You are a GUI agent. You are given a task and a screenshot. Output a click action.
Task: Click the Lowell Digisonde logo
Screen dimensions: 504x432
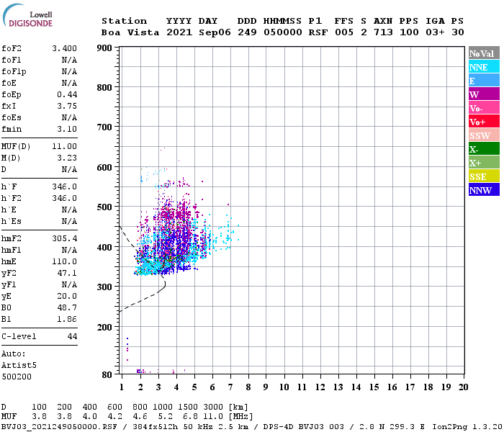click(x=27, y=15)
